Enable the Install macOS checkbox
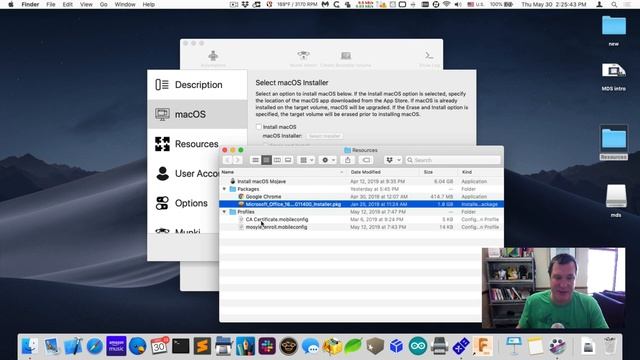 coord(258,127)
